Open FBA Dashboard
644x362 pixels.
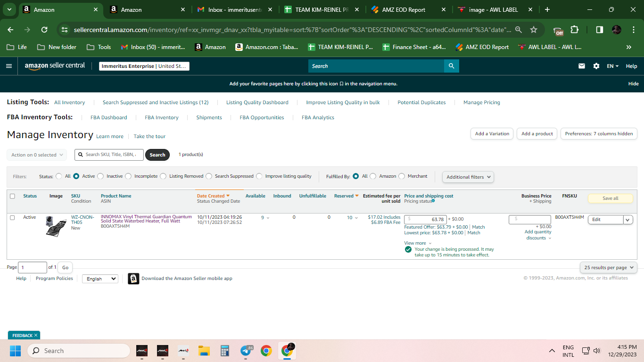[109, 117]
